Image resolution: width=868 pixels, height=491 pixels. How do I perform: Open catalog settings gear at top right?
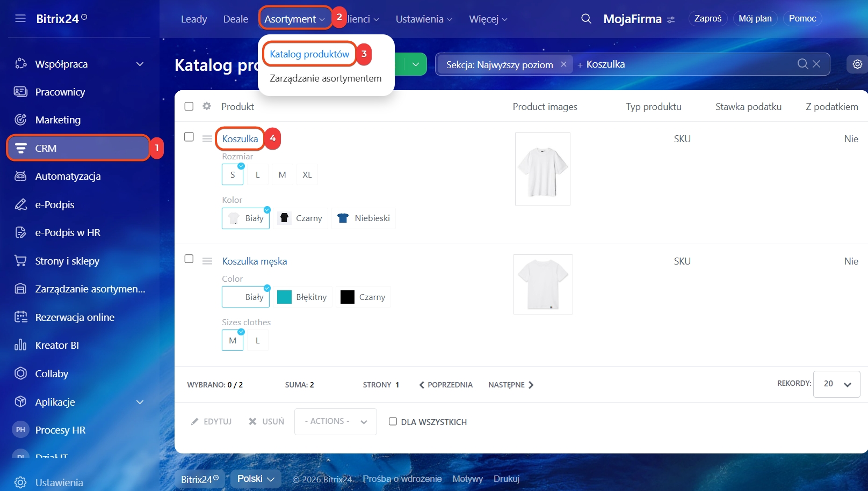[857, 64]
